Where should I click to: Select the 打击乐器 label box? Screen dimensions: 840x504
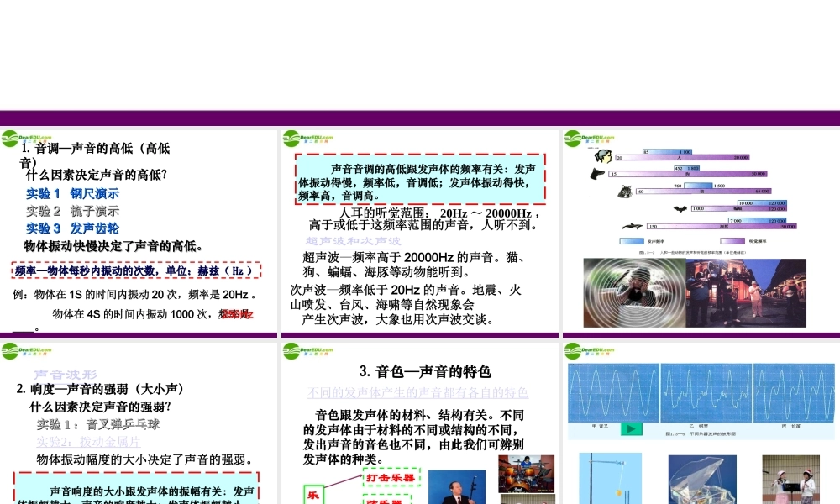pyautogui.click(x=391, y=477)
